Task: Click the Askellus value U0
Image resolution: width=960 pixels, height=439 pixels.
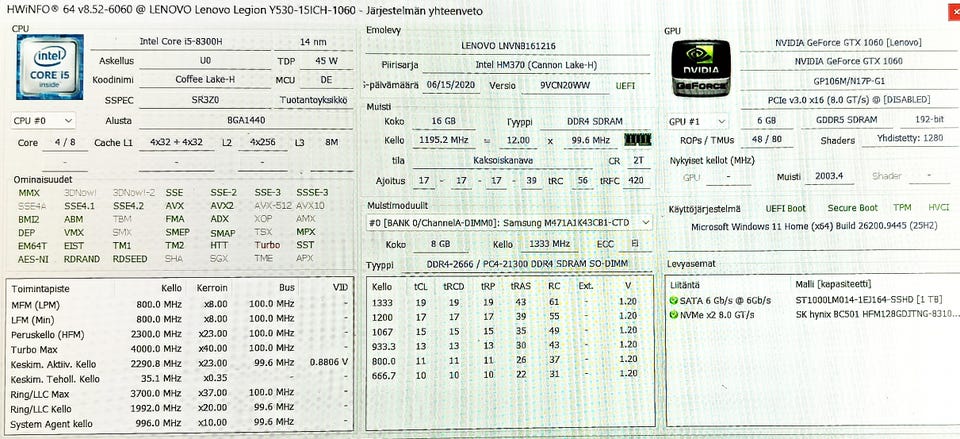Action: pos(204,61)
